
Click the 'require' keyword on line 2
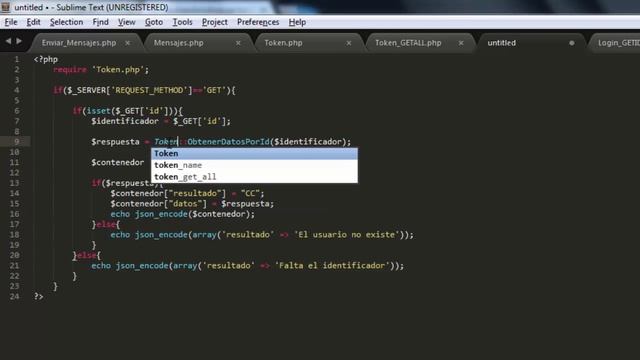(x=70, y=69)
